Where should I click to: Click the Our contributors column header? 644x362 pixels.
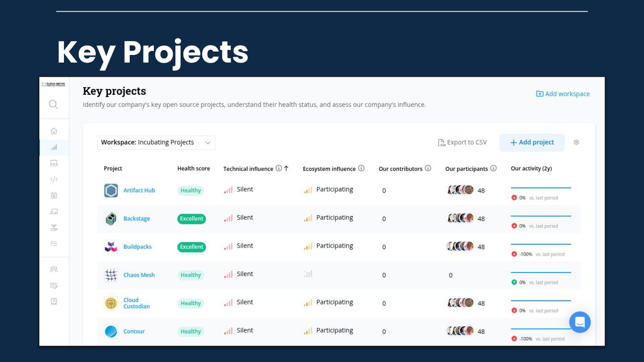click(x=401, y=168)
